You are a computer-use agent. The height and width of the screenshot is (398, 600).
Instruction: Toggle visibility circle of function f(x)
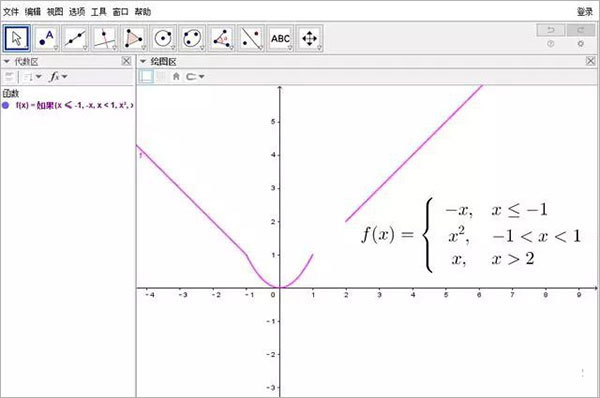(5, 105)
